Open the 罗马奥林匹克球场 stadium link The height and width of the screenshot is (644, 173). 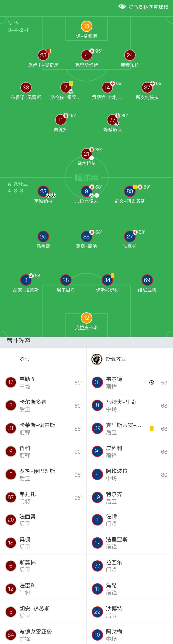tap(148, 7)
